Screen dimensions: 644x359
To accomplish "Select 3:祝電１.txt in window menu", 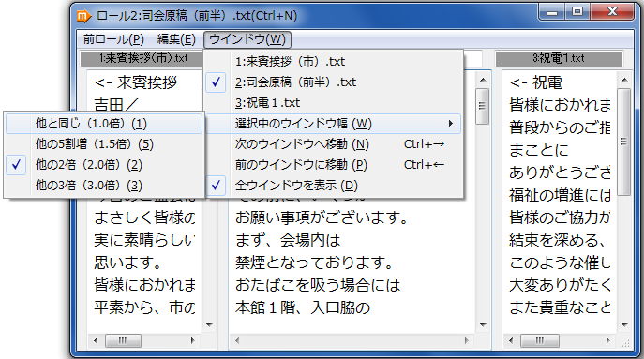I will click(333, 103).
